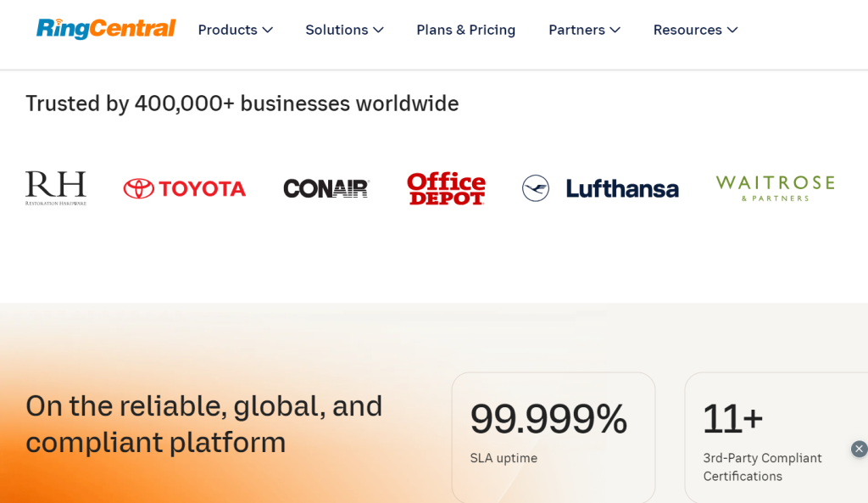
Task: Click the Lufthansa wordmark text
Action: click(x=622, y=188)
